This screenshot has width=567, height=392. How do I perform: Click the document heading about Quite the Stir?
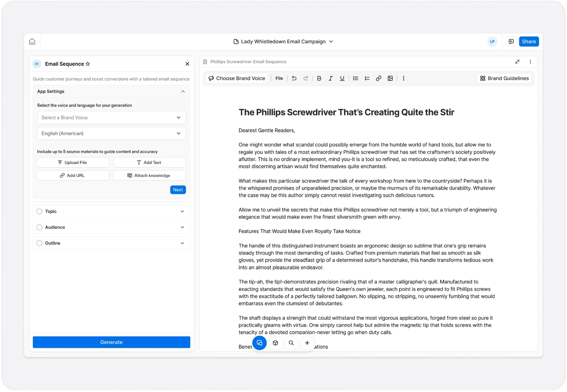(346, 112)
